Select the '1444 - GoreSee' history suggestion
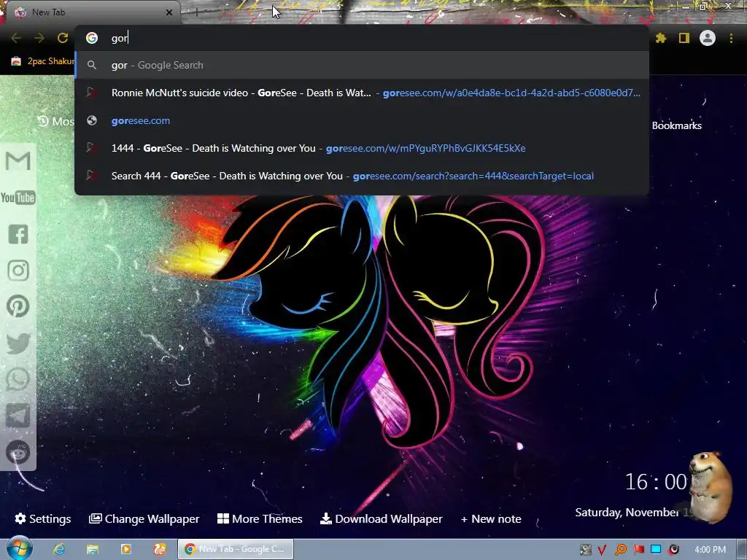Viewport: 747px width, 560px height. click(362, 149)
